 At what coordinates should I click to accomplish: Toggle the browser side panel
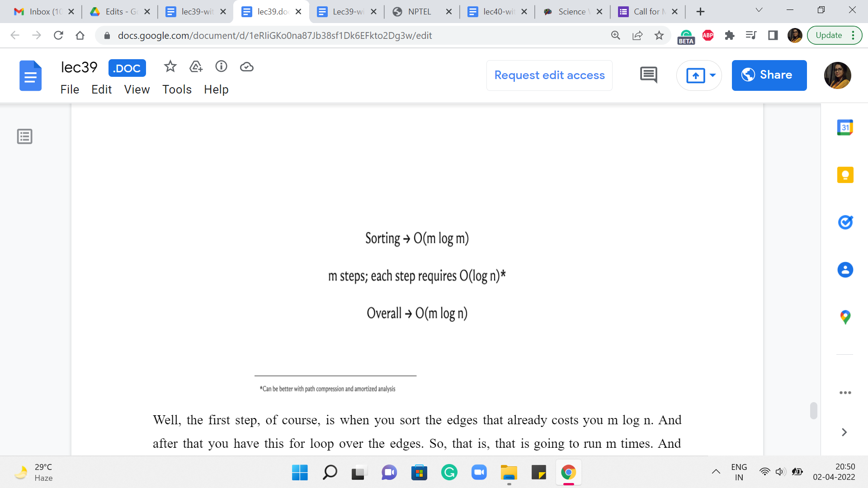(773, 35)
